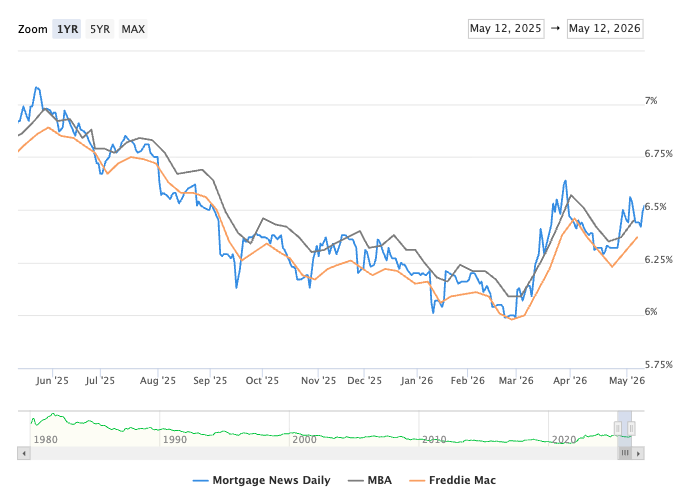
Task: Click the navigator scrollbar thumb grip
Action: click(624, 453)
